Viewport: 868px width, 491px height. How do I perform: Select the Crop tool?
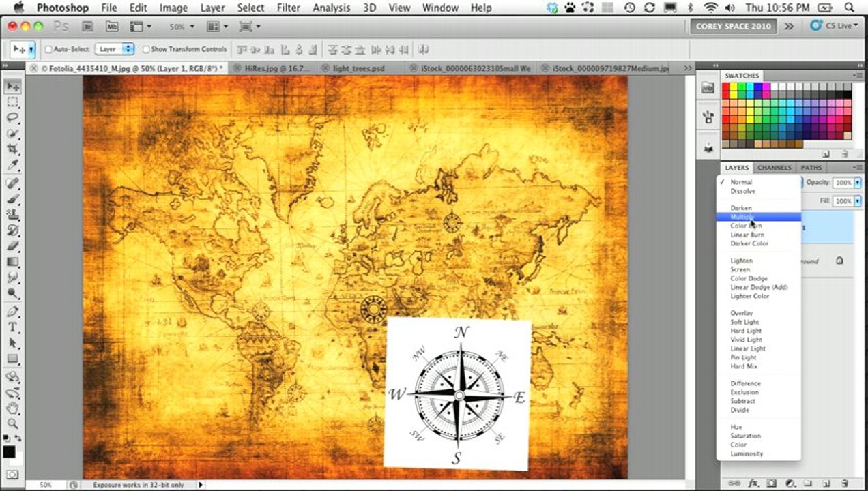pyautogui.click(x=12, y=149)
